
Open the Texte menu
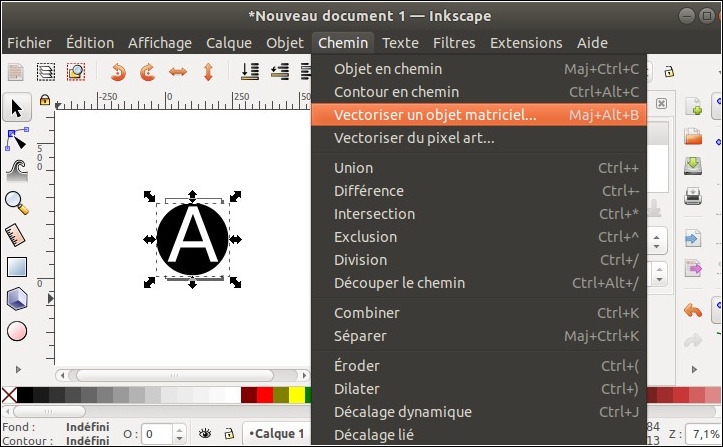click(400, 43)
